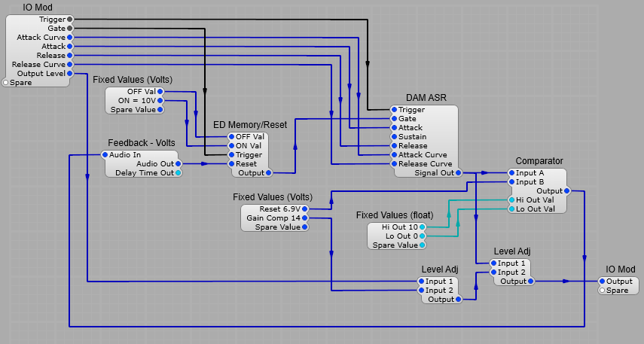644x344 pixels.
Task: Click the Output pin of ED Memory/Reset
Action: [x=269, y=172]
